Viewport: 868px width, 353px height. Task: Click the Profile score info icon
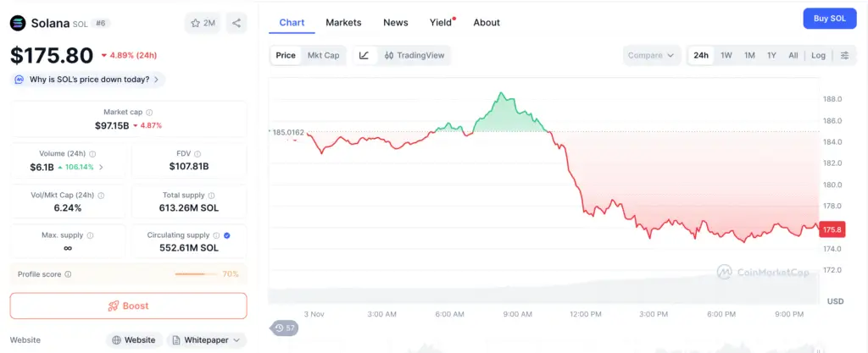68,274
